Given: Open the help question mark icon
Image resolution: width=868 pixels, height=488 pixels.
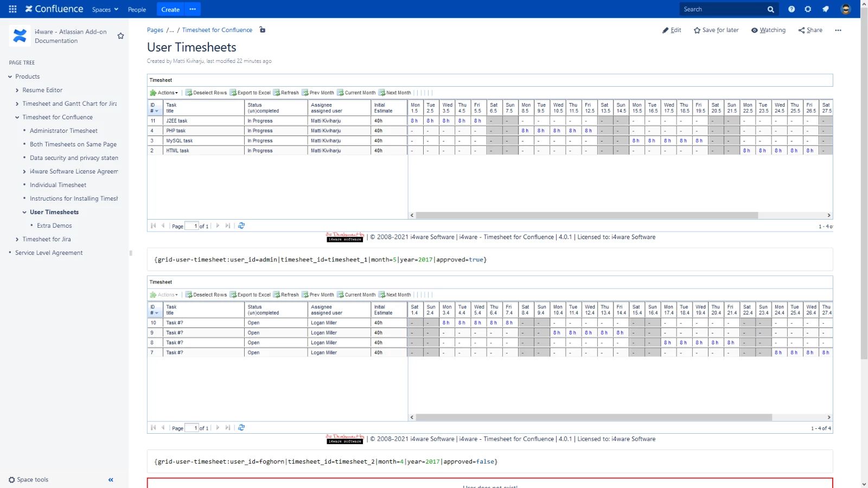Looking at the screenshot, I should click(792, 9).
